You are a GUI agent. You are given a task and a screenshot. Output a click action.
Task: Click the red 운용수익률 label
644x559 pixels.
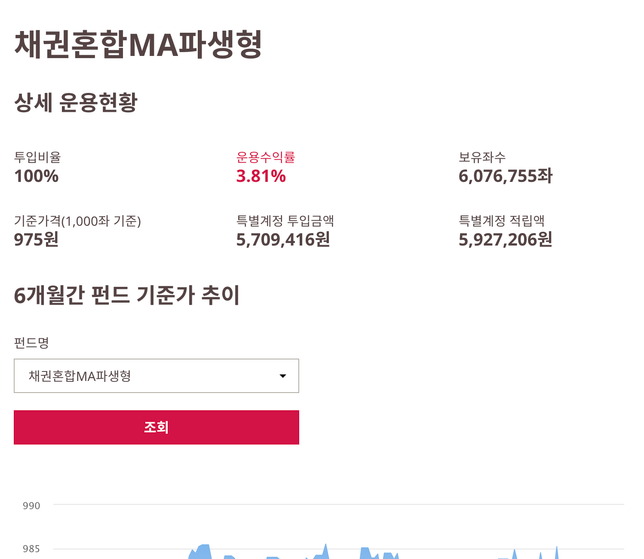265,157
